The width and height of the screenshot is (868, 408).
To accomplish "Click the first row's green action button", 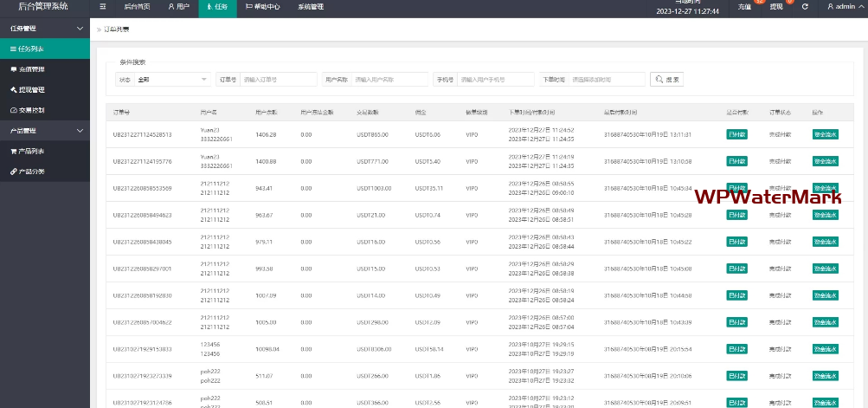I will pos(825,135).
